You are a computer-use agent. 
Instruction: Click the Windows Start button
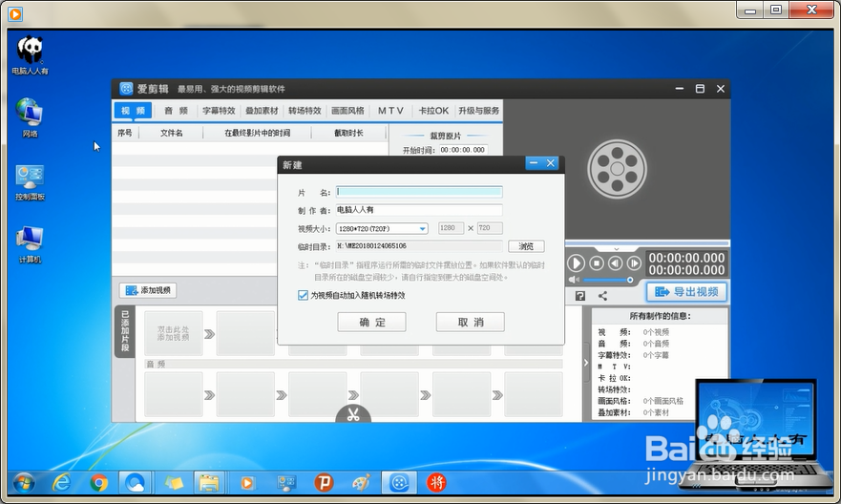point(25,484)
